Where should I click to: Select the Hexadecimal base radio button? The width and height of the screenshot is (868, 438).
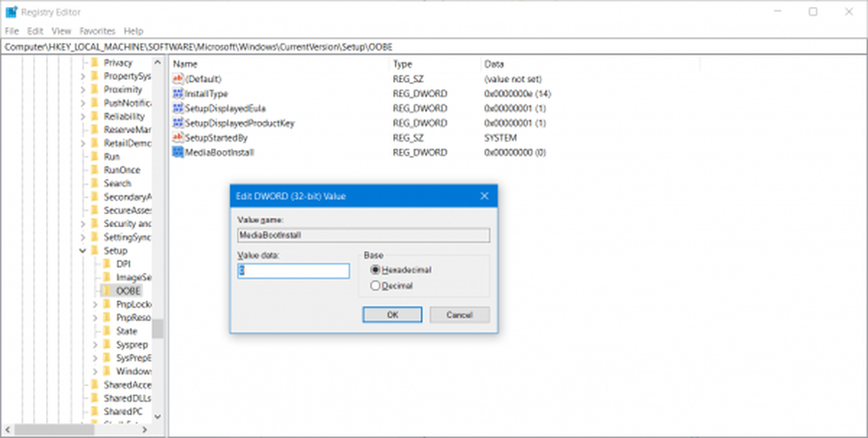click(376, 270)
